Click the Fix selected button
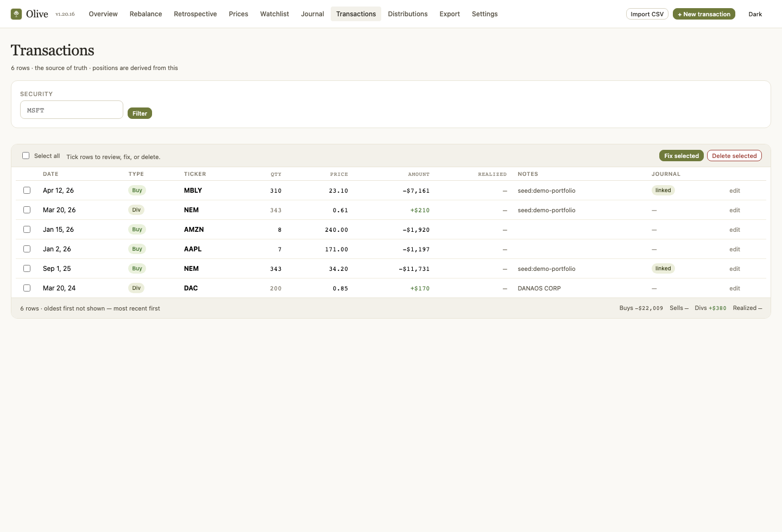This screenshot has width=782, height=532. click(681, 156)
